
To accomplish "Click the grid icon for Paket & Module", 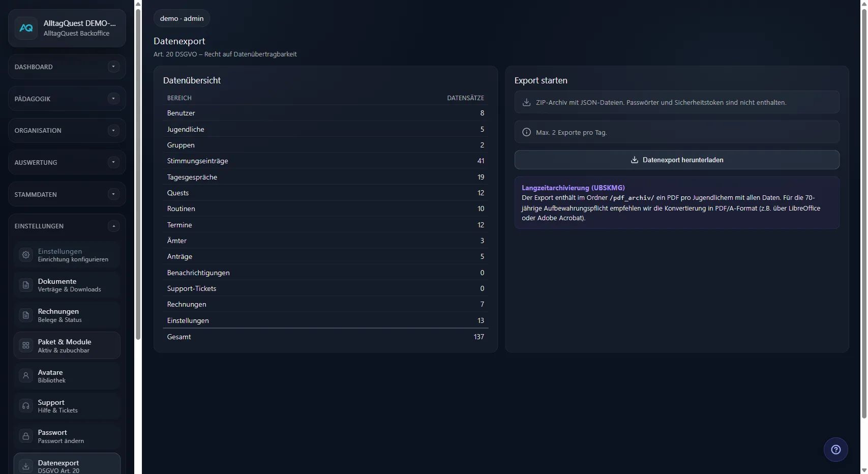I will point(25,345).
